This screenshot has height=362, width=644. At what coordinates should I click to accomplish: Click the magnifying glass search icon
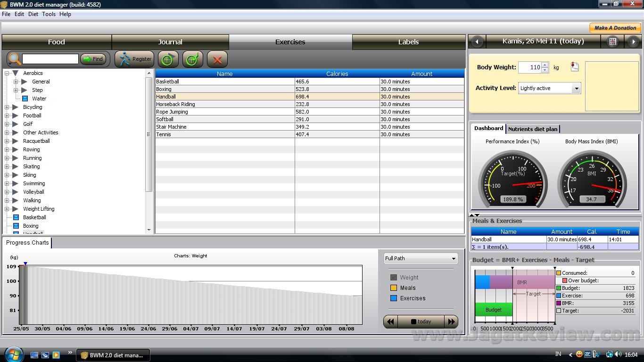pos(15,59)
